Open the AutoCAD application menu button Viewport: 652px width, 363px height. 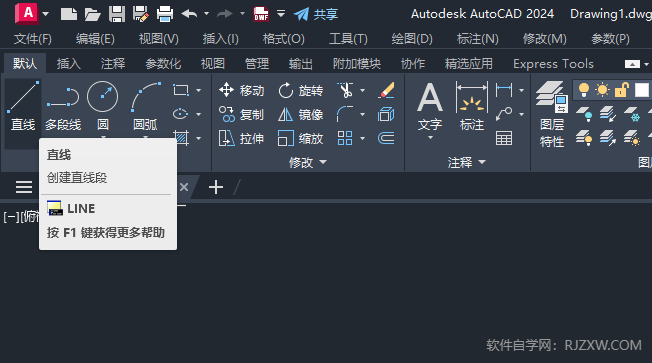[27, 13]
